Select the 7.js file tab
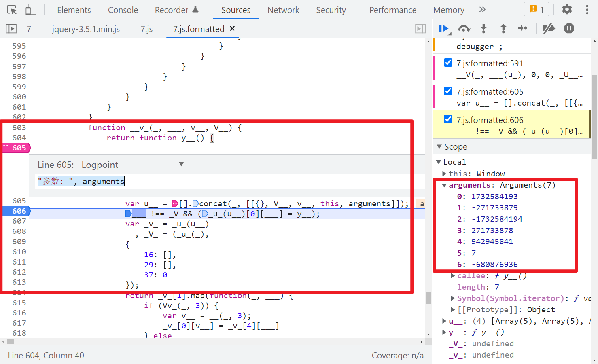This screenshot has height=364, width=598. [146, 29]
